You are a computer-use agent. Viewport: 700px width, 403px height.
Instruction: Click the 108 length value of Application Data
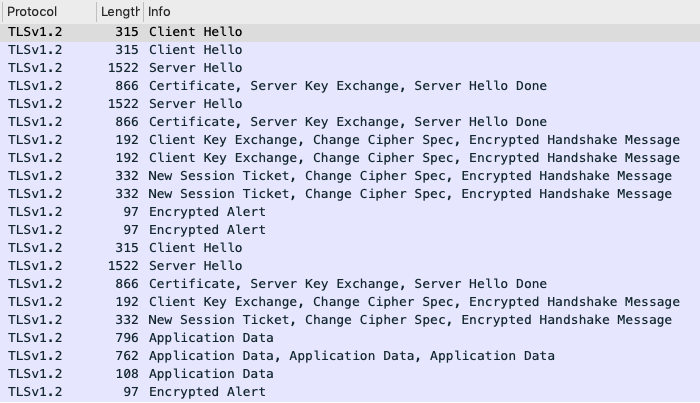tap(127, 374)
